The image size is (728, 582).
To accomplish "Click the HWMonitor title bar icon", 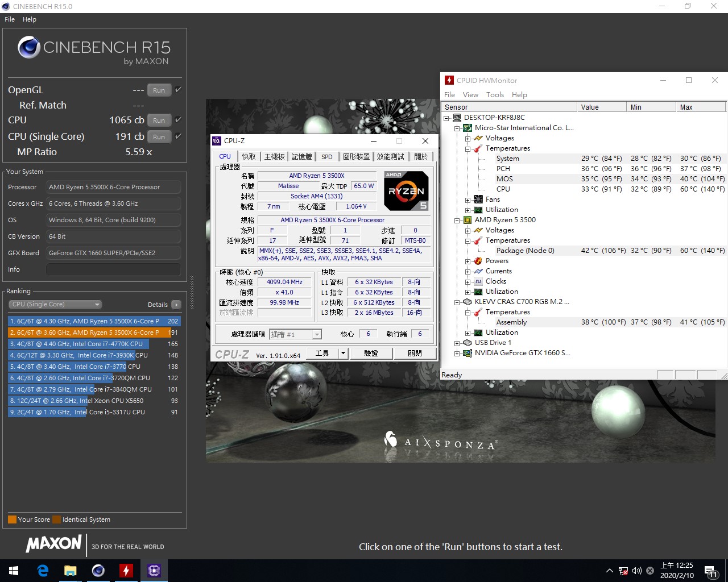I will tap(449, 80).
